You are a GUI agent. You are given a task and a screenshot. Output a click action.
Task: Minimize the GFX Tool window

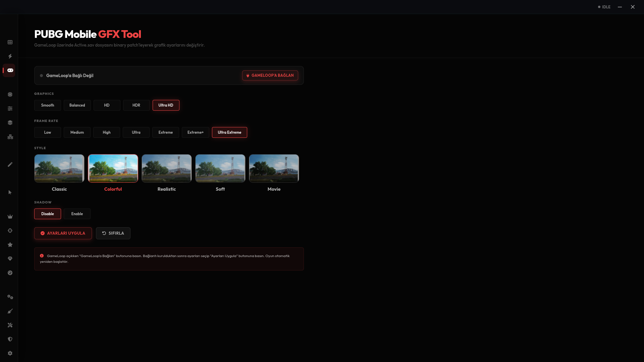click(x=620, y=7)
